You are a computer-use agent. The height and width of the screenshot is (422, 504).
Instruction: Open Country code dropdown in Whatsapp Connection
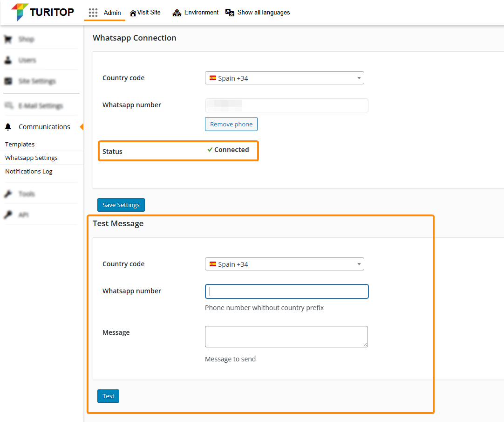(x=284, y=78)
